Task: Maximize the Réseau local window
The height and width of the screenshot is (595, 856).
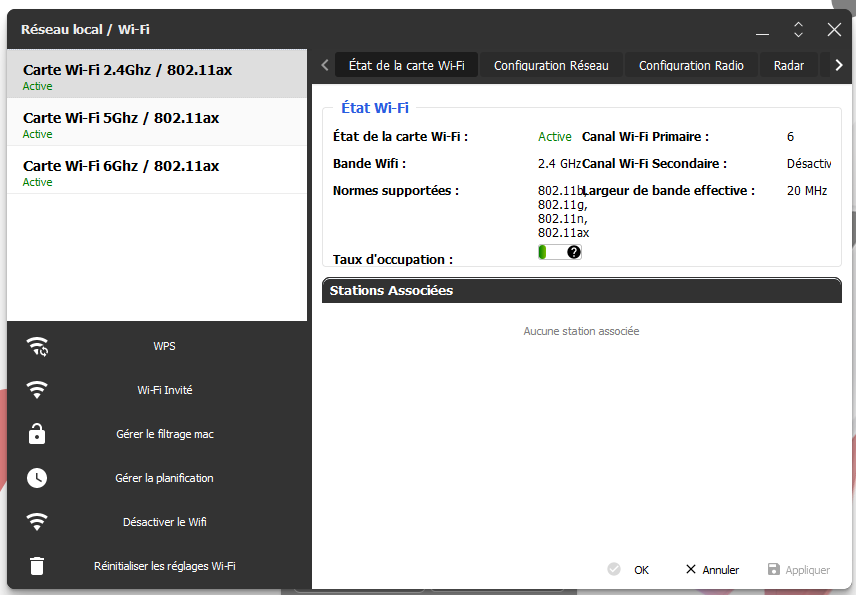Action: [x=798, y=29]
